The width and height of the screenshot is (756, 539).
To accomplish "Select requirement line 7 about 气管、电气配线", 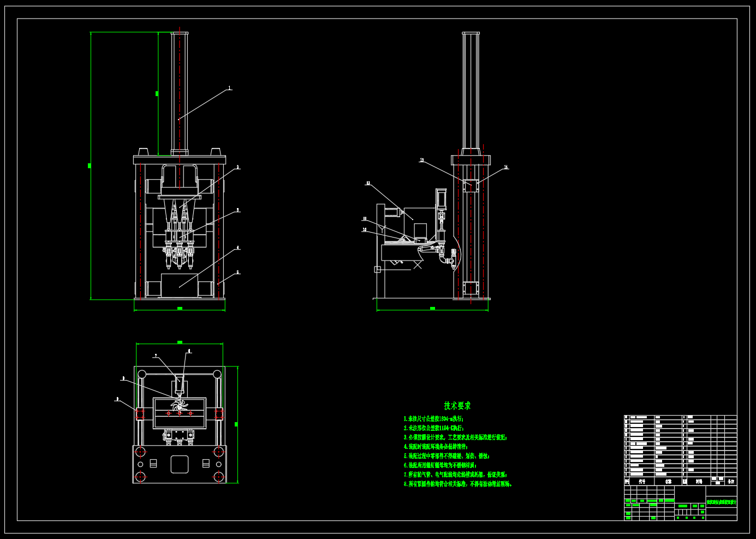I will 455,475.
